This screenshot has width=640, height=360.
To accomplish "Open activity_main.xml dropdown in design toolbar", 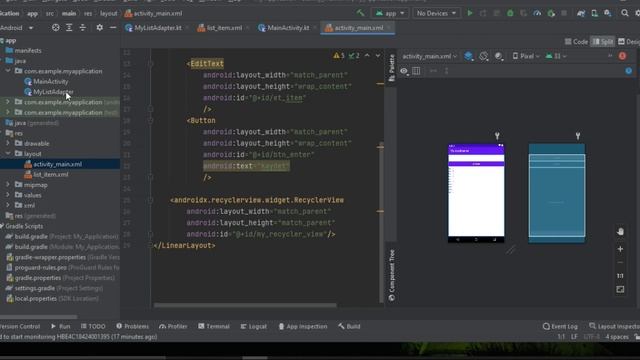I will coord(429,56).
